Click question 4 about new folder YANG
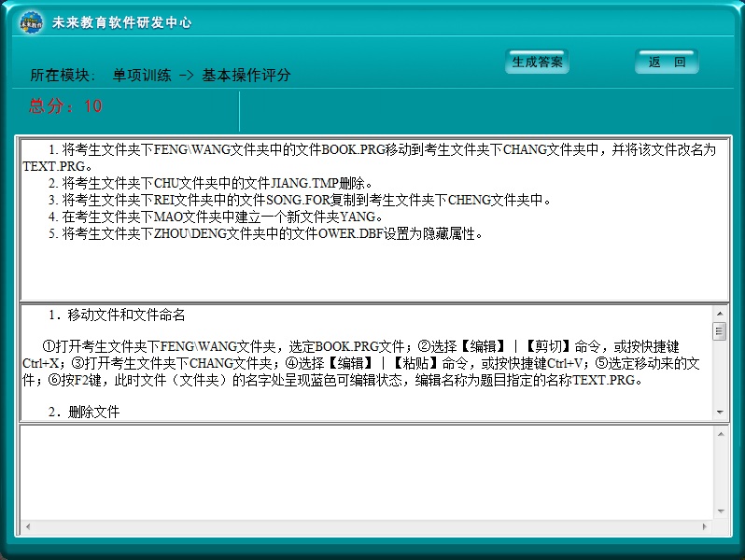Screen dimensions: 745x560 click(216, 217)
